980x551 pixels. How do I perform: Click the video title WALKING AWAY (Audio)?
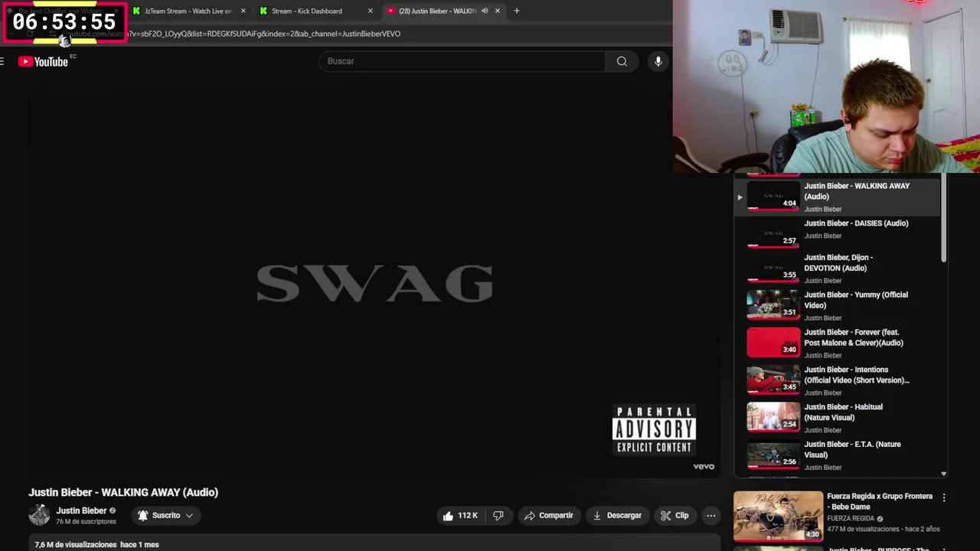pyautogui.click(x=123, y=492)
